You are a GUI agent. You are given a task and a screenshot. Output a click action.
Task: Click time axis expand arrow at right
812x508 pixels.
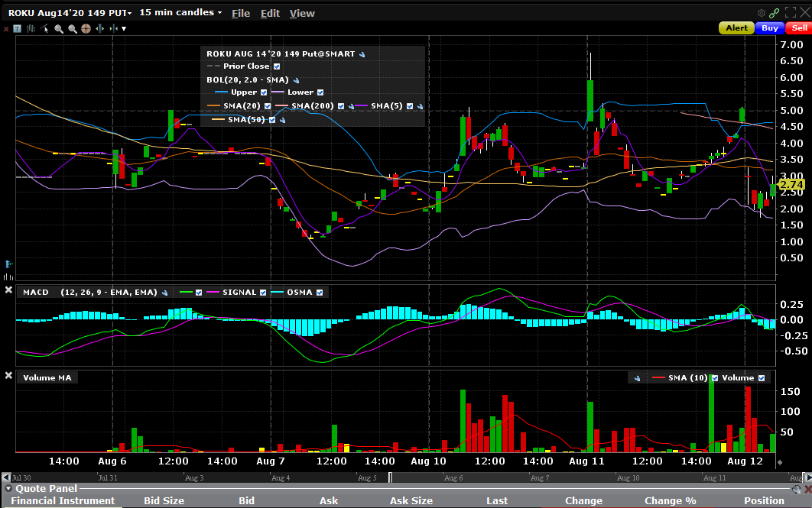780,462
